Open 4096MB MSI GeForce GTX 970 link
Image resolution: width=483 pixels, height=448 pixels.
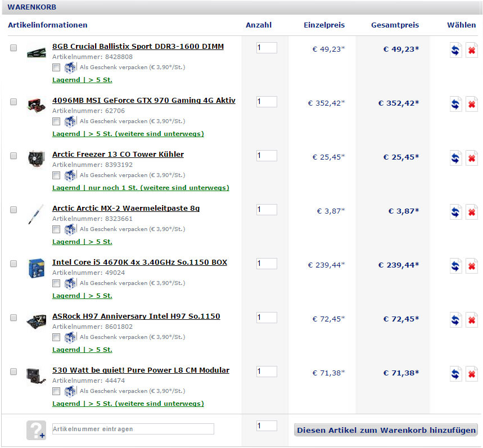[x=144, y=101]
